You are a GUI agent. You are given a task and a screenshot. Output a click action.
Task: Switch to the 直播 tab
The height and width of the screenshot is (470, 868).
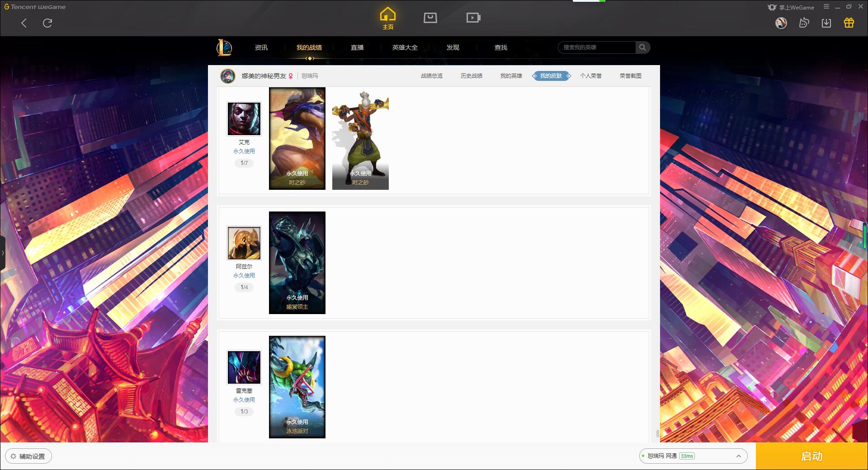point(357,47)
